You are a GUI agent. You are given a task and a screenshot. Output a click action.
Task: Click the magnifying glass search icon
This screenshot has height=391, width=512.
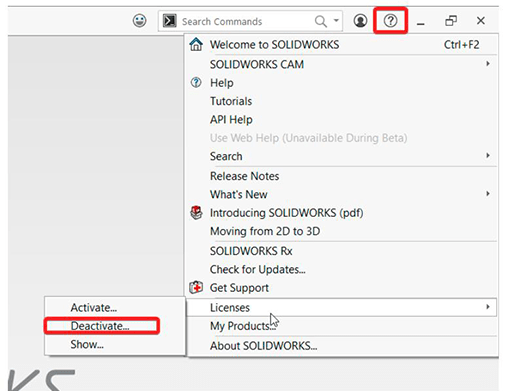(x=320, y=21)
